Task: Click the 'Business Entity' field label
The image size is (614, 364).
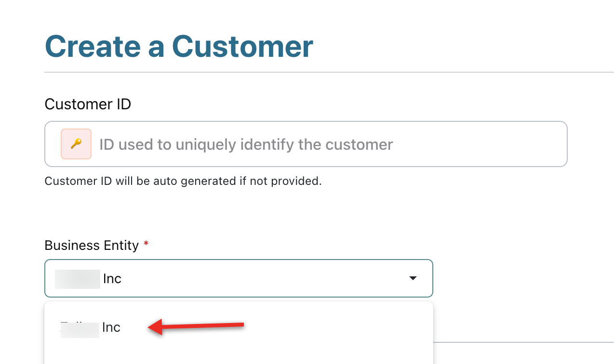Action: click(x=92, y=246)
